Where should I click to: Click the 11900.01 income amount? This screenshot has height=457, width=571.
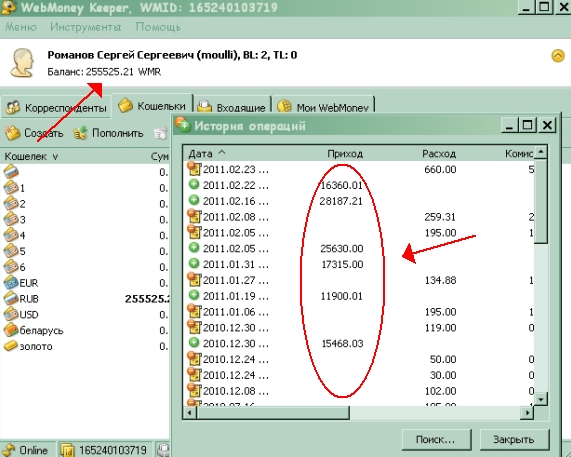(x=342, y=296)
